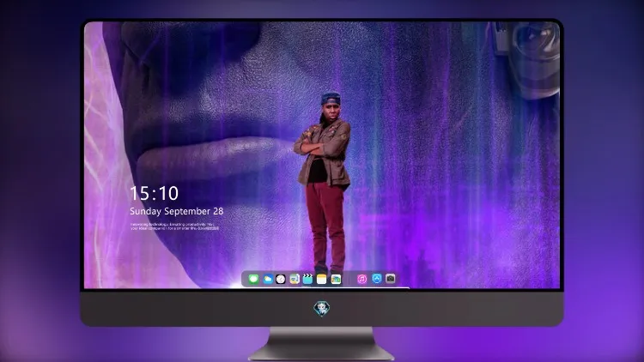Click the monitor chin logo emblem
The image size is (644, 362).
pos(322,308)
